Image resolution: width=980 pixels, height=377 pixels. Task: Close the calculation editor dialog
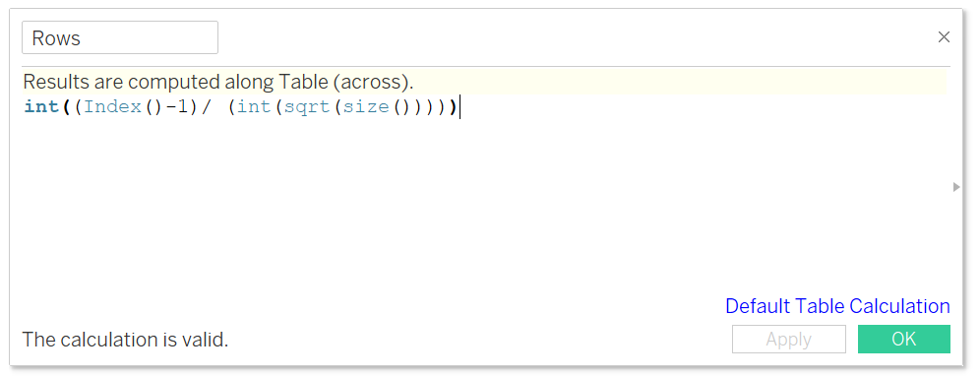coord(944,37)
